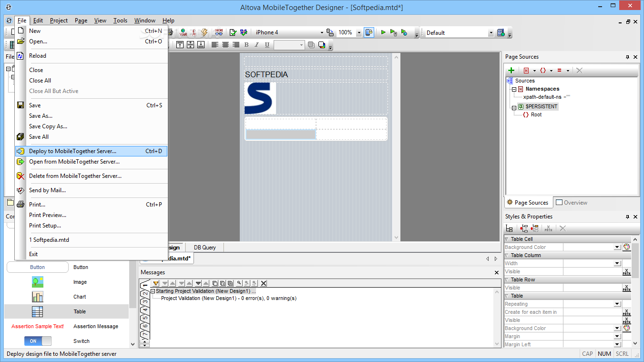Screen dimensions: 644x362
Task: Click the green plus Add Source icon
Action: (511, 70)
